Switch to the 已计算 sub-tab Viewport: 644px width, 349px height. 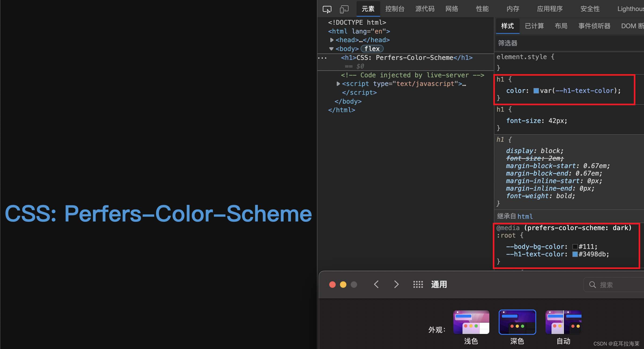(x=534, y=26)
